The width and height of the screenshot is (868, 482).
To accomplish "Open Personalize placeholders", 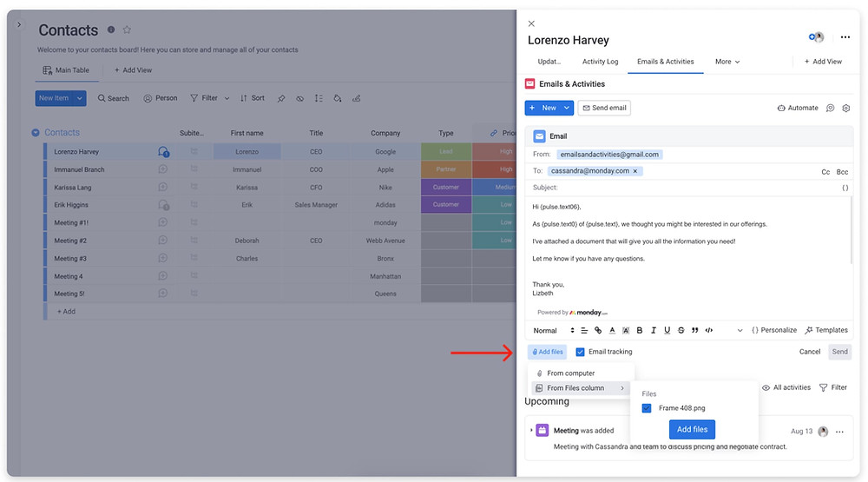I will (x=774, y=330).
